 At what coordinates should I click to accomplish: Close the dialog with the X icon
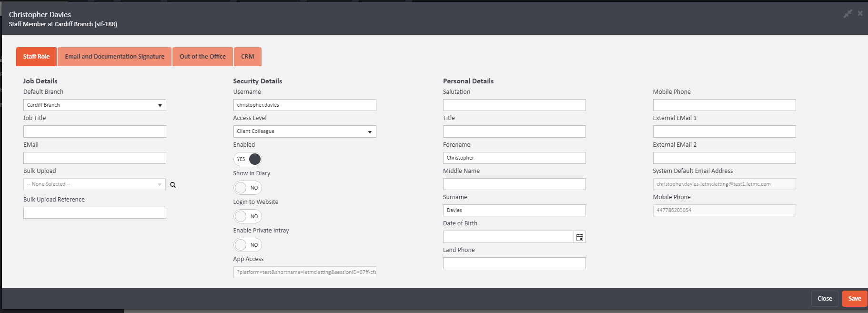pyautogui.click(x=860, y=13)
